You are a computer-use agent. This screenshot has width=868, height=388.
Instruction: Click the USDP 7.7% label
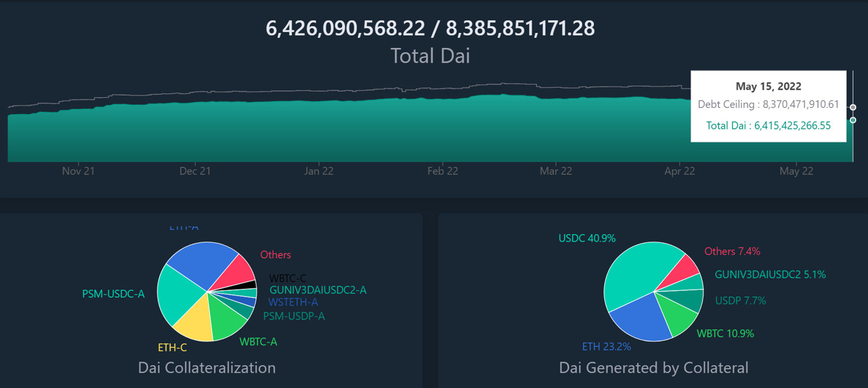point(740,301)
